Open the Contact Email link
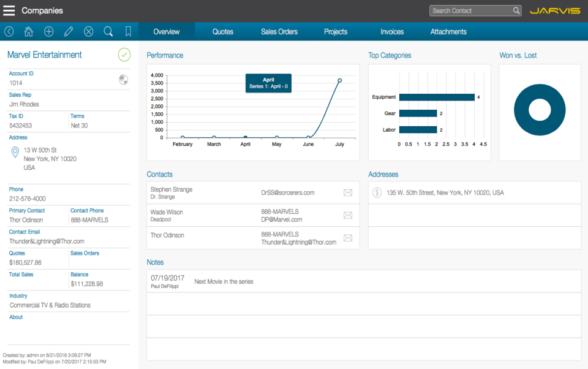 (25, 232)
